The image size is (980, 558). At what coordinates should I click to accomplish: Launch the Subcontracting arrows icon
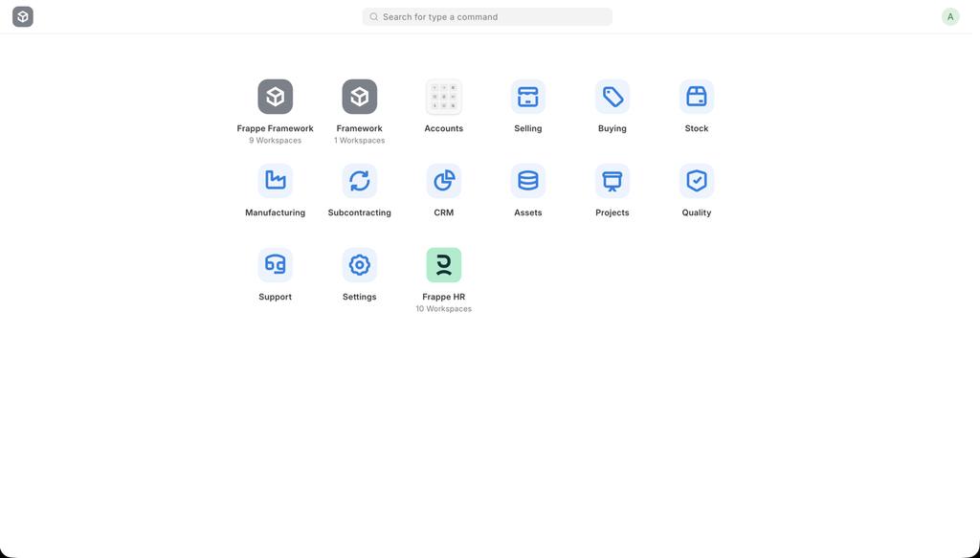point(360,181)
